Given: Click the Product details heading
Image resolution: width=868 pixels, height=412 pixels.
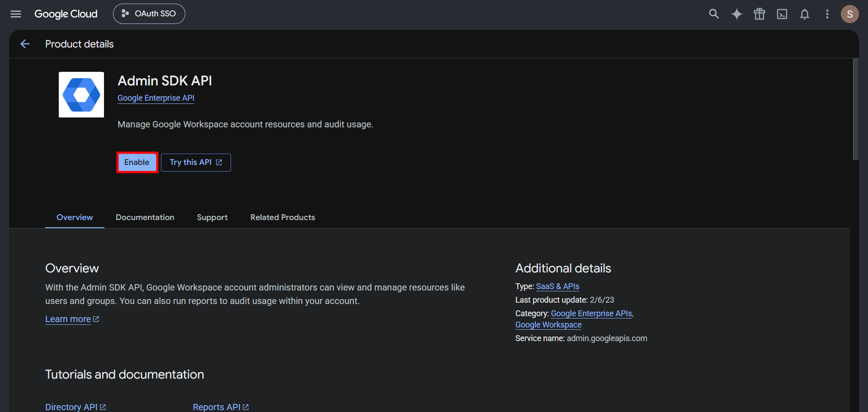Looking at the screenshot, I should [x=80, y=44].
